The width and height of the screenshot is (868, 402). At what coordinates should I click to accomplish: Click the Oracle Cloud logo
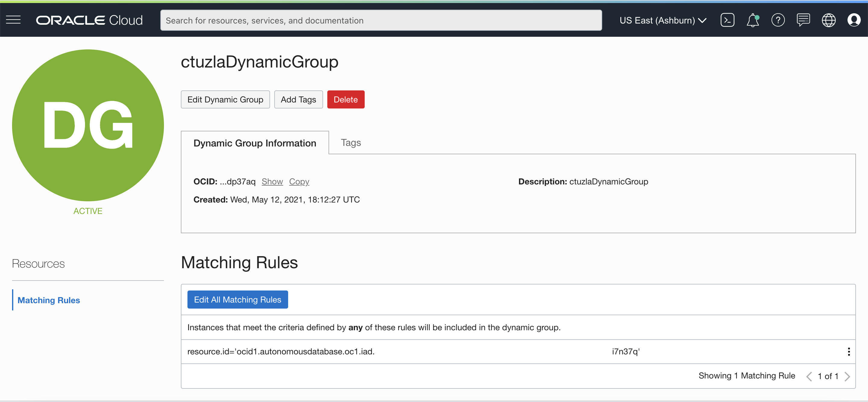pyautogui.click(x=89, y=20)
